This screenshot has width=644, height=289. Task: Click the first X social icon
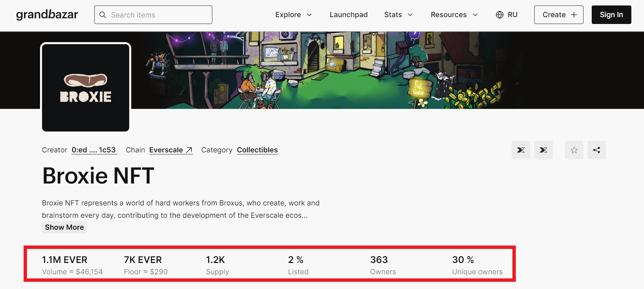[521, 150]
